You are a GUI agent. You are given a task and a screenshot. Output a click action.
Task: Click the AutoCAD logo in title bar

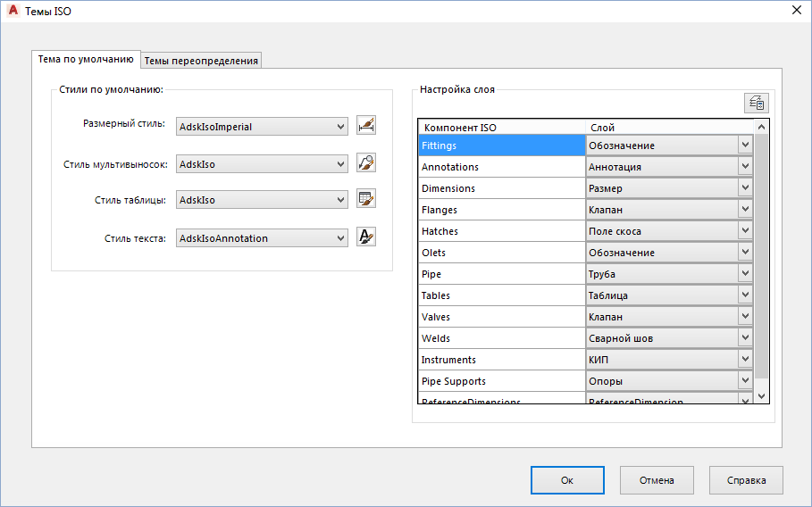[14, 10]
